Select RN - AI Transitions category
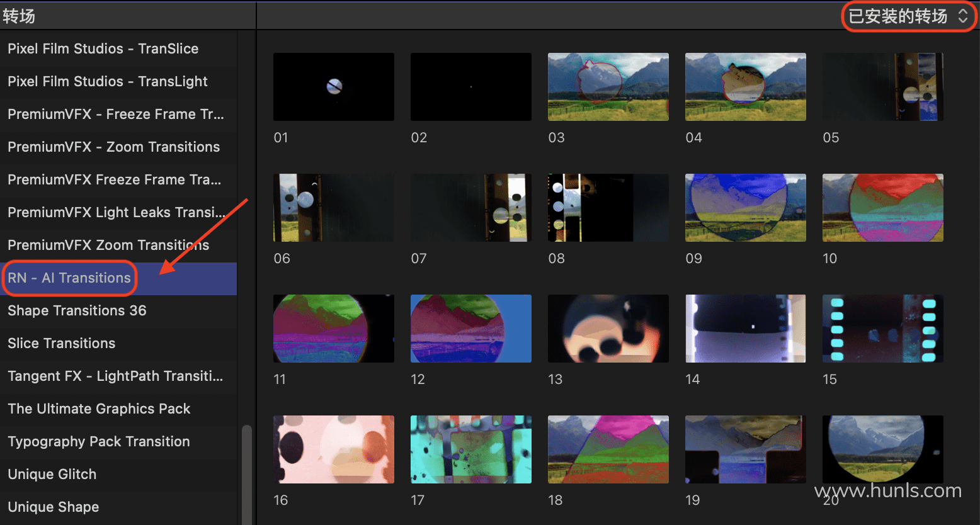The height and width of the screenshot is (525, 980). pos(118,278)
